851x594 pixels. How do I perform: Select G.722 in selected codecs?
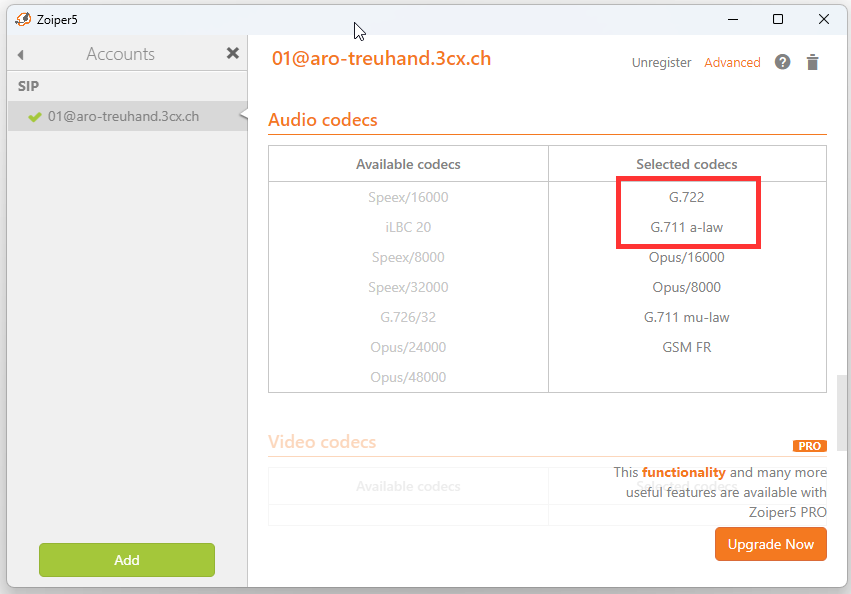point(687,197)
